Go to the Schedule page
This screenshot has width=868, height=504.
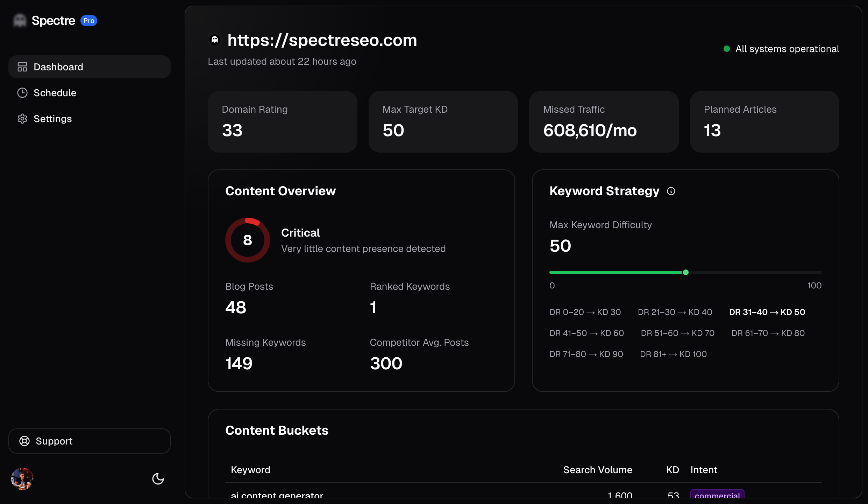point(55,93)
